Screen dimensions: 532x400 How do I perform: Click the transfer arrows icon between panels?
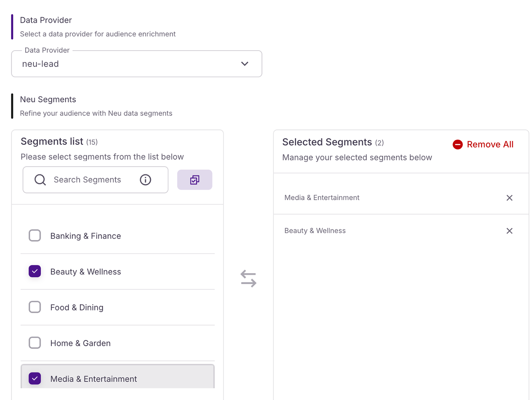click(248, 278)
